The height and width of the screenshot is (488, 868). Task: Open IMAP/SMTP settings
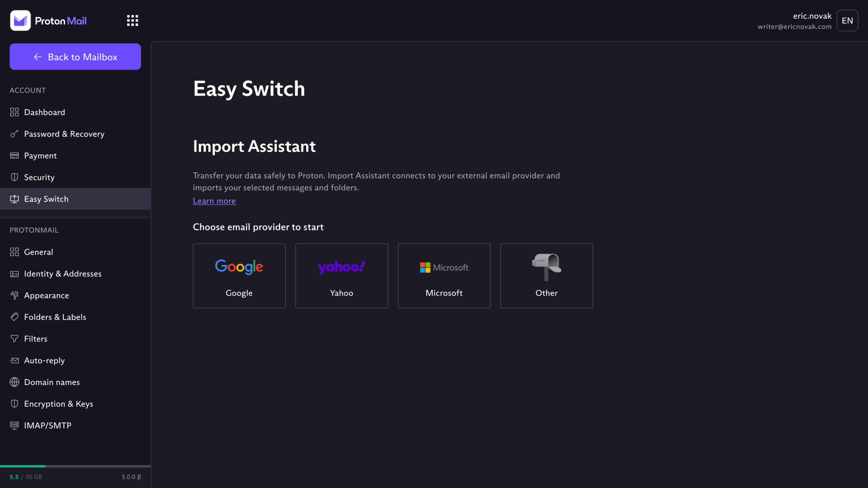pyautogui.click(x=75, y=425)
